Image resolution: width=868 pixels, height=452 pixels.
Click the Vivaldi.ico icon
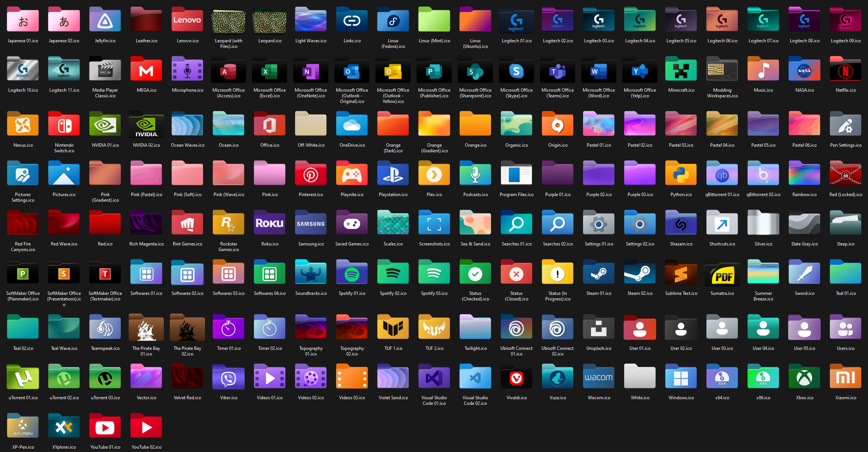click(x=516, y=378)
